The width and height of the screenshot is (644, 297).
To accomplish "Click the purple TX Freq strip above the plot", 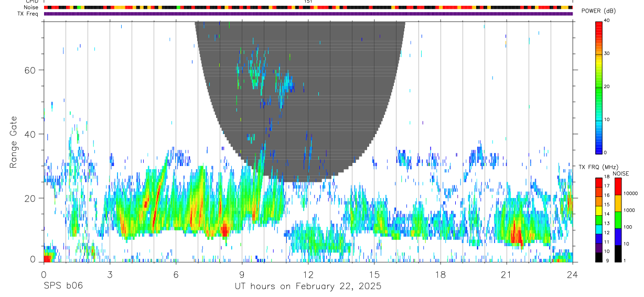I will tap(308, 14).
